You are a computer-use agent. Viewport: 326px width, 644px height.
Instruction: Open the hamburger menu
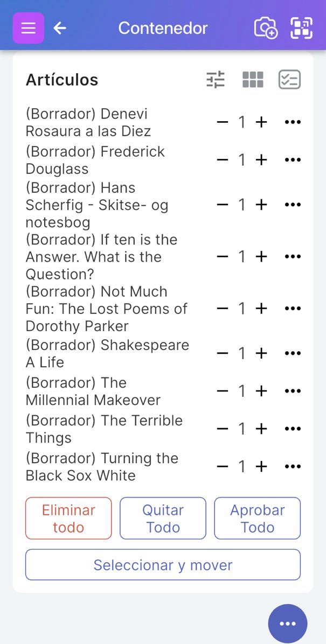pyautogui.click(x=28, y=28)
